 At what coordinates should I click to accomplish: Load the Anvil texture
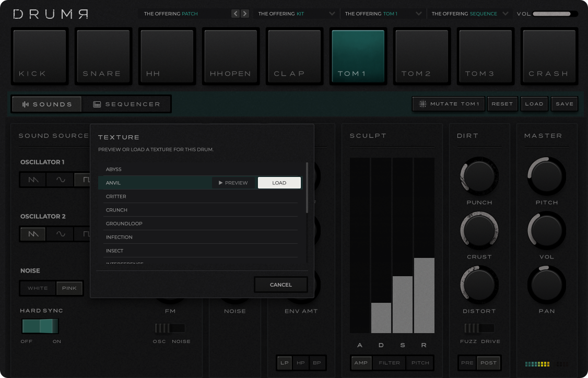tap(279, 183)
